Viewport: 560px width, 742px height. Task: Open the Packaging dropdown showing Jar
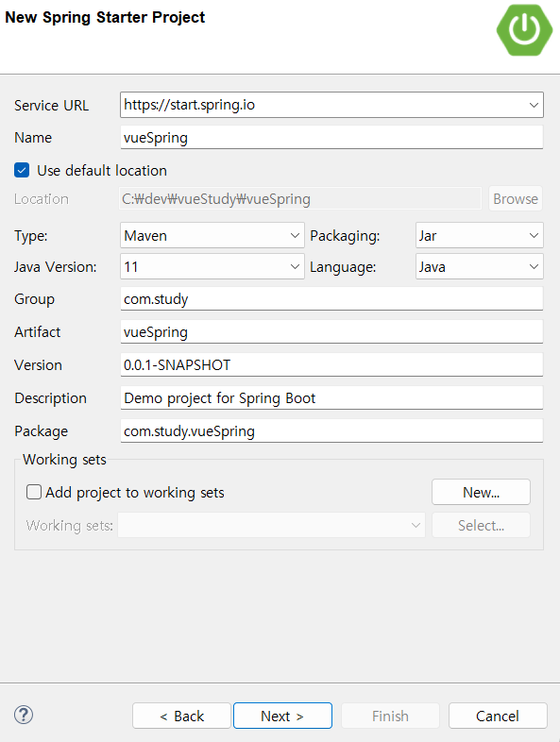[x=480, y=235]
